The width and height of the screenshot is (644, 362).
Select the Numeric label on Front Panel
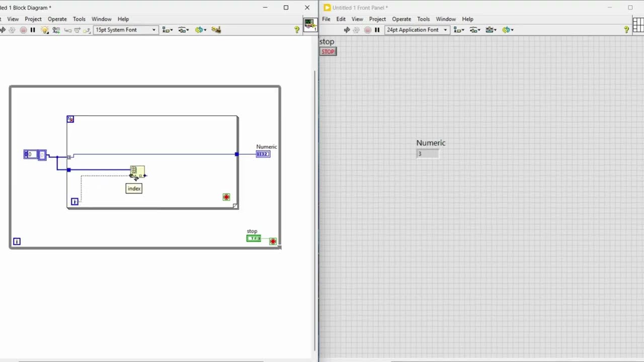click(x=431, y=143)
